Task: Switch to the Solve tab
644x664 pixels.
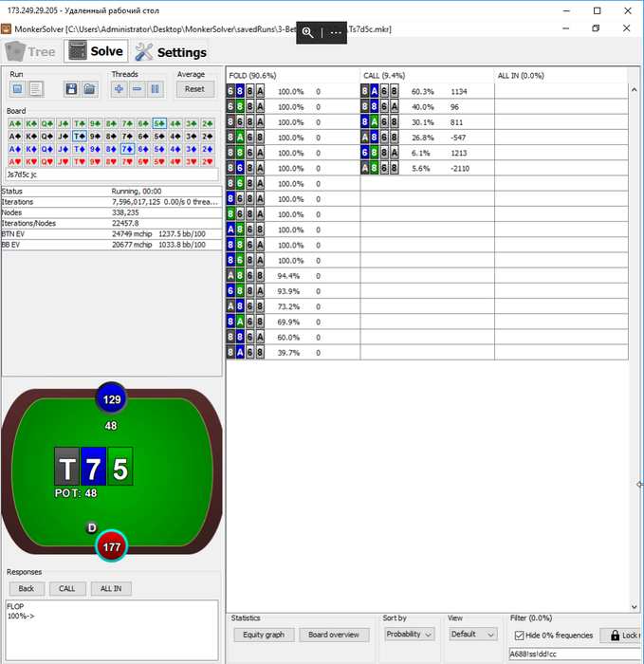Action: click(96, 51)
